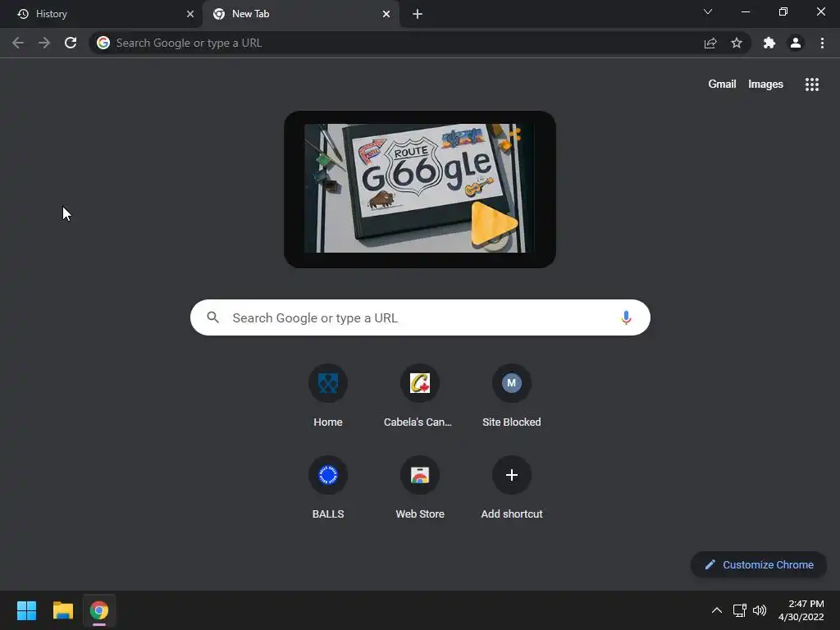840x630 pixels.
Task: Close the New Tab tab
Action: coord(386,14)
